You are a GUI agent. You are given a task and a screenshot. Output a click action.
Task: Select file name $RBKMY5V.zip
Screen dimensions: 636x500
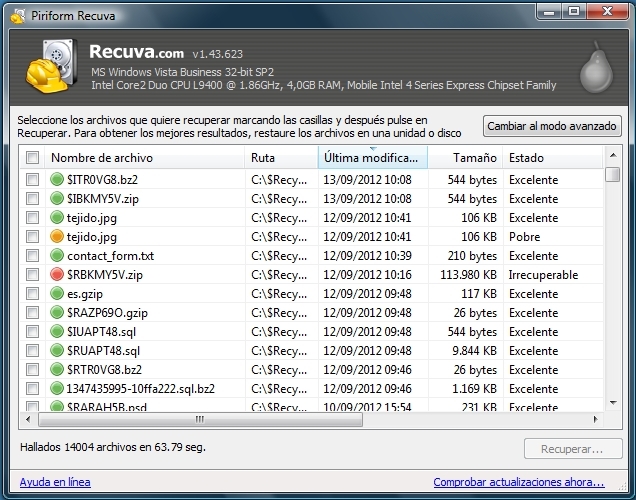coord(105,275)
